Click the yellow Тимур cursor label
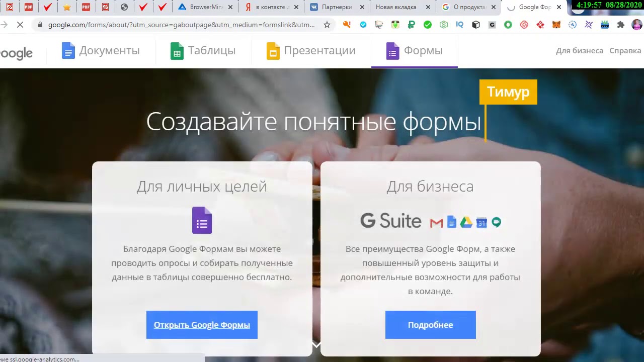Screen dimensions: 644x362 coord(508,92)
